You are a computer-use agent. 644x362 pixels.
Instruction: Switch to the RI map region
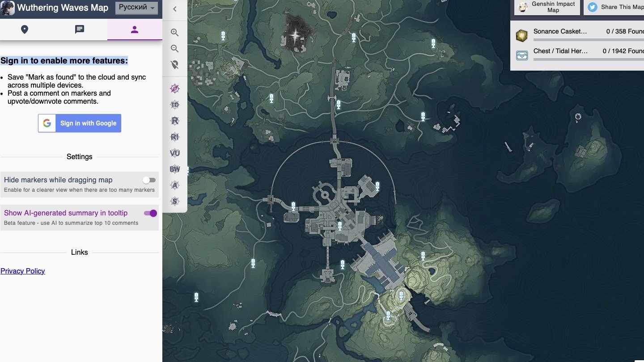coord(175,137)
